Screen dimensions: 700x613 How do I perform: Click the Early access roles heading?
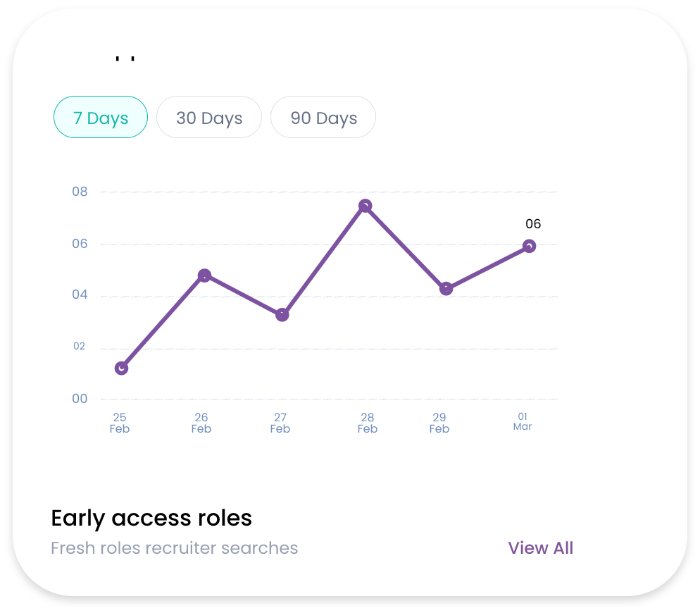click(151, 518)
